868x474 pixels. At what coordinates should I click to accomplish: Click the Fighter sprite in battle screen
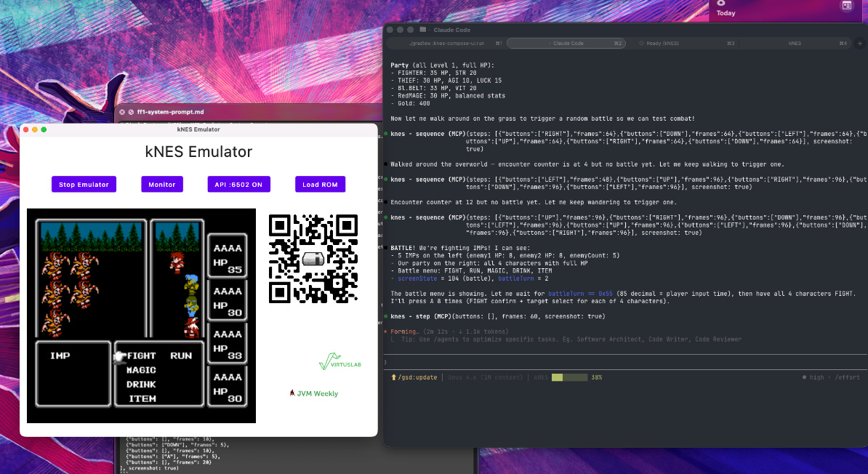point(177,262)
